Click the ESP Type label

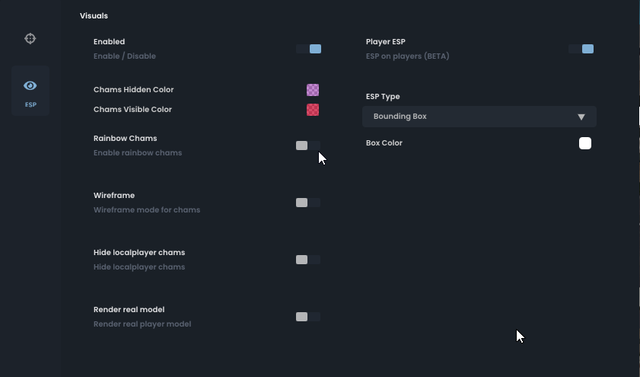(383, 97)
